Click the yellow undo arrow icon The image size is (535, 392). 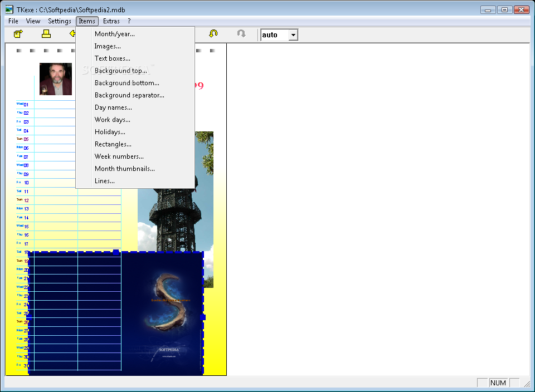coord(213,33)
